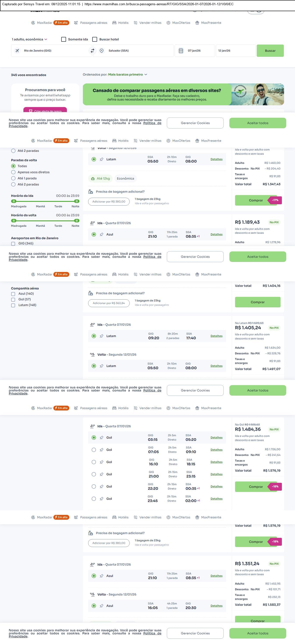This screenshot has height=644, width=295.
Task: Pin the Gol 16:10 departure flight
Action: pos(101,462)
